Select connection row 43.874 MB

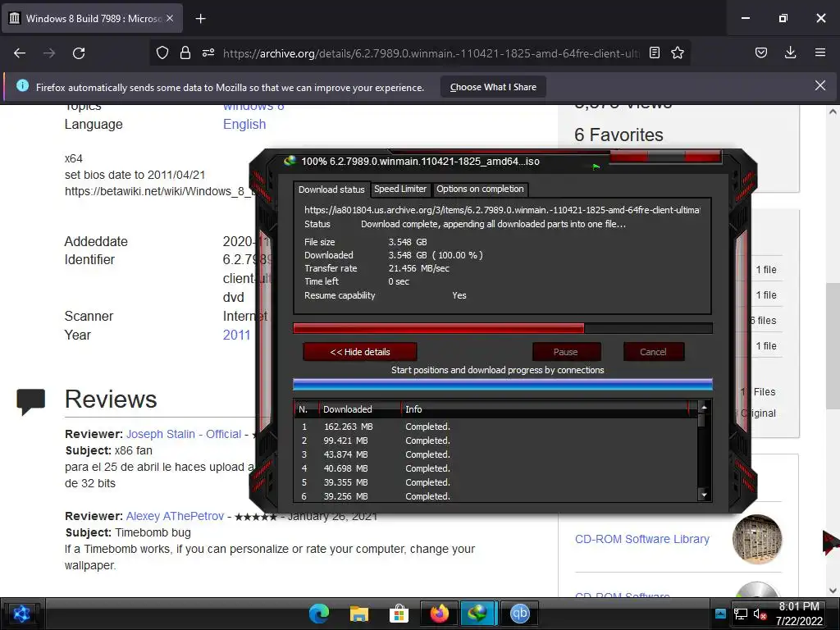pos(495,454)
